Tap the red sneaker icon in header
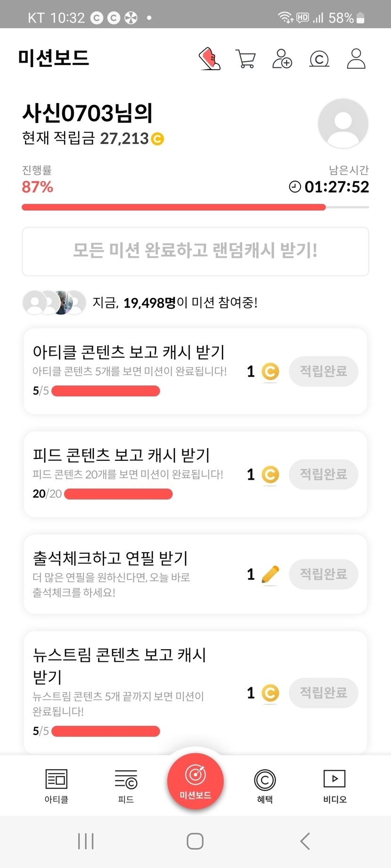Viewport: 391px width, 868px height. point(210,59)
